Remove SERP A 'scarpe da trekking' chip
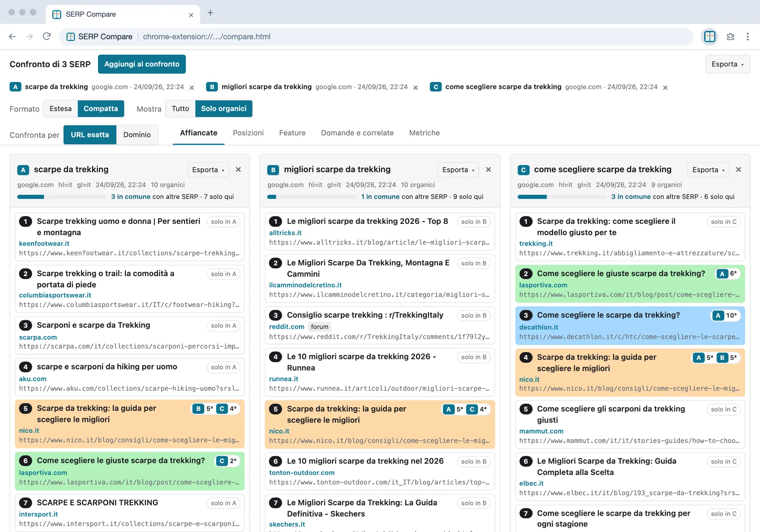Viewport: 760px width, 532px height. coord(192,87)
